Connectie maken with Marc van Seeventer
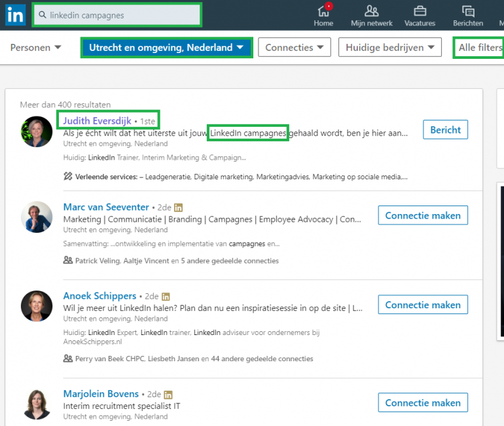Image resolution: width=504 pixels, height=426 pixels. [x=423, y=215]
